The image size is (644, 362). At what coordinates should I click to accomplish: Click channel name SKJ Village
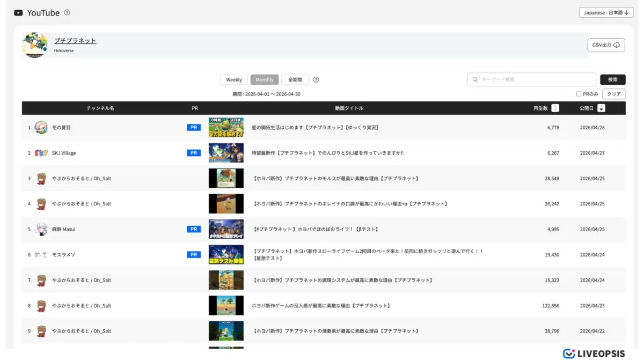click(x=64, y=153)
